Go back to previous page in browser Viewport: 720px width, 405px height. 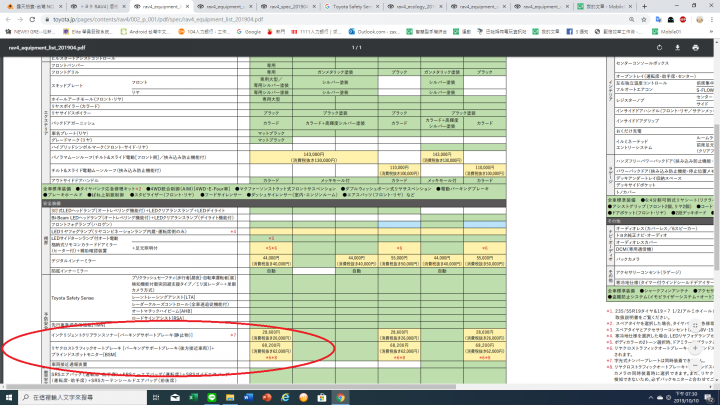click(8, 20)
